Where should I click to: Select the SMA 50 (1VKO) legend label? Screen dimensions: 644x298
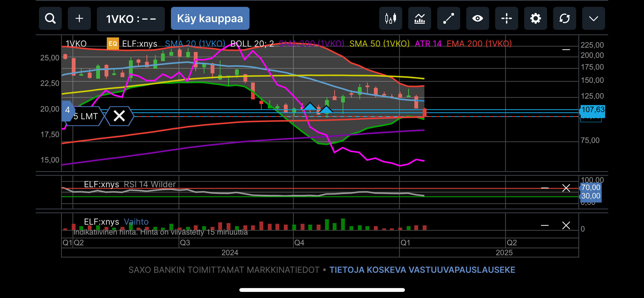379,44
